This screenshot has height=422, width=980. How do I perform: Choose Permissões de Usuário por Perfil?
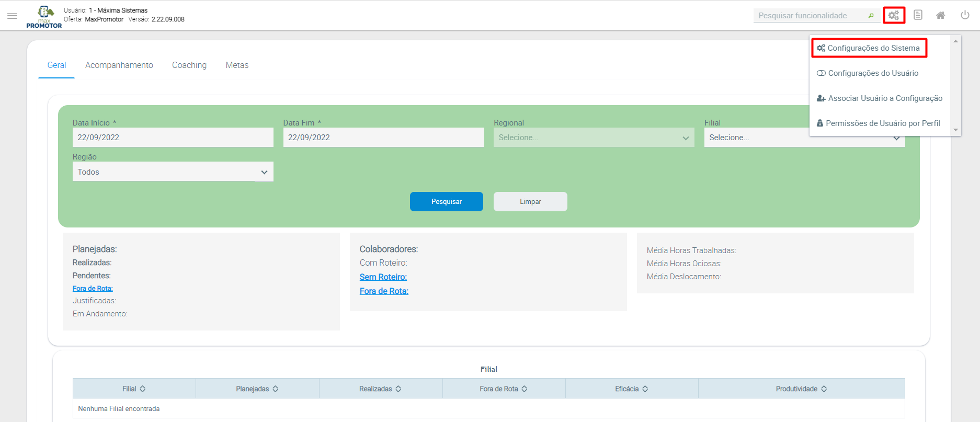pyautogui.click(x=882, y=123)
